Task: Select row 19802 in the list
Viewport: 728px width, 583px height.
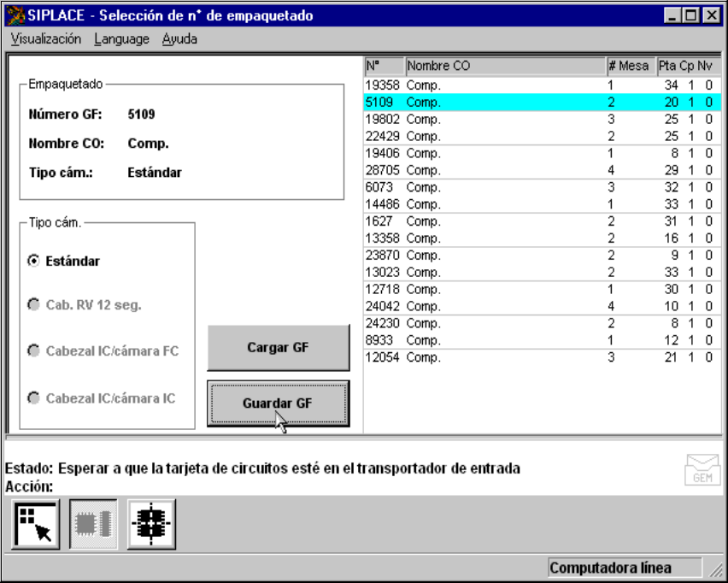Action: (x=543, y=120)
